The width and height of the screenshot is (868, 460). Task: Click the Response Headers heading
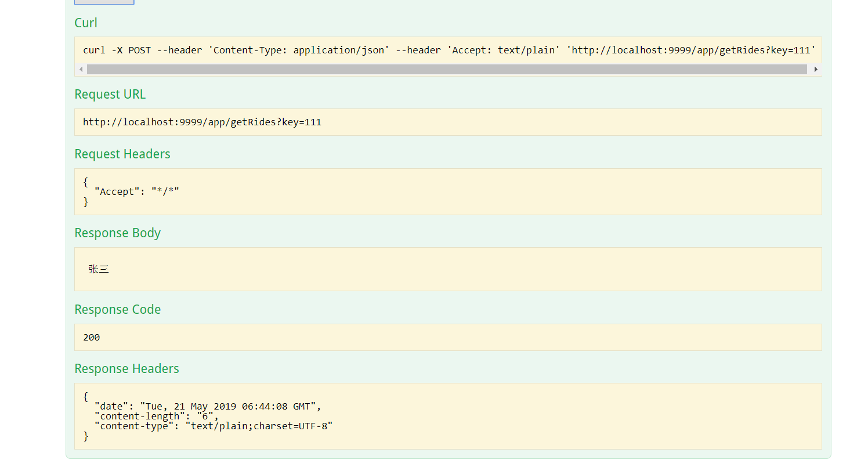(126, 368)
